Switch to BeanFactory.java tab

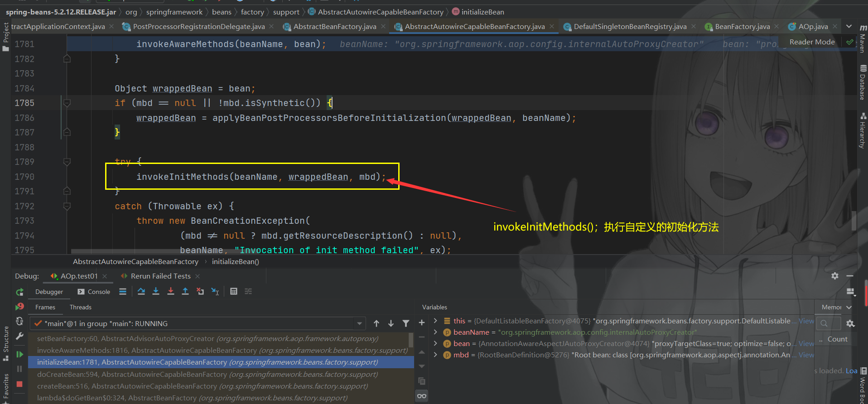[742, 26]
